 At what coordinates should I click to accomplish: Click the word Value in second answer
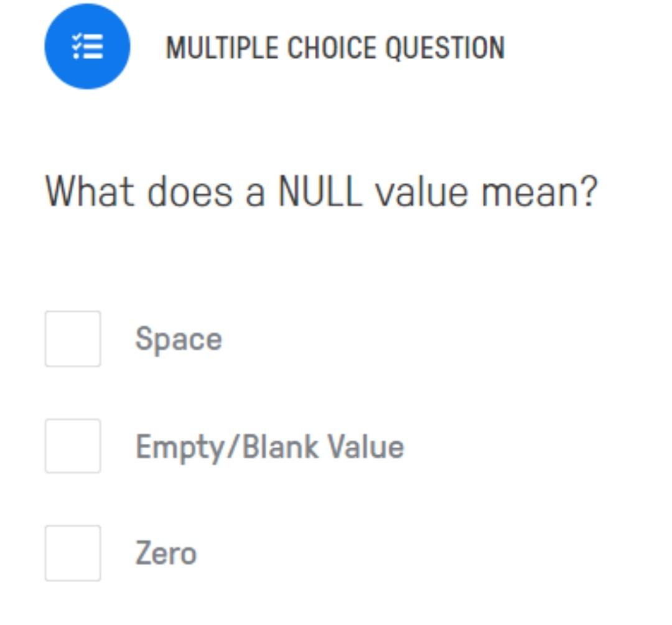point(366,447)
